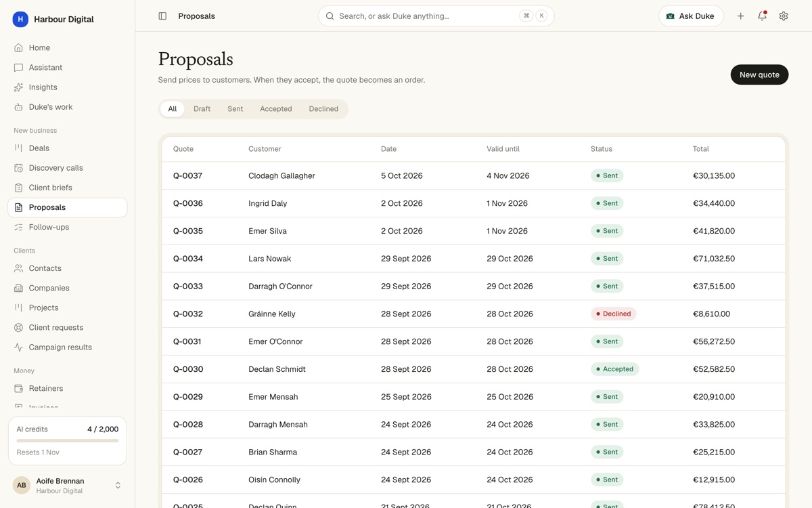Click date 5 Oct 2026

(402, 175)
